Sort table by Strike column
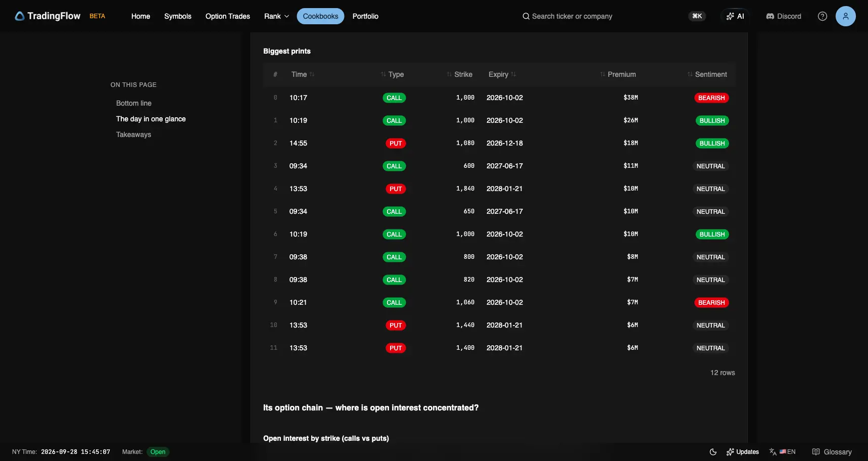Viewport: 868px width, 461px height. tap(460, 74)
